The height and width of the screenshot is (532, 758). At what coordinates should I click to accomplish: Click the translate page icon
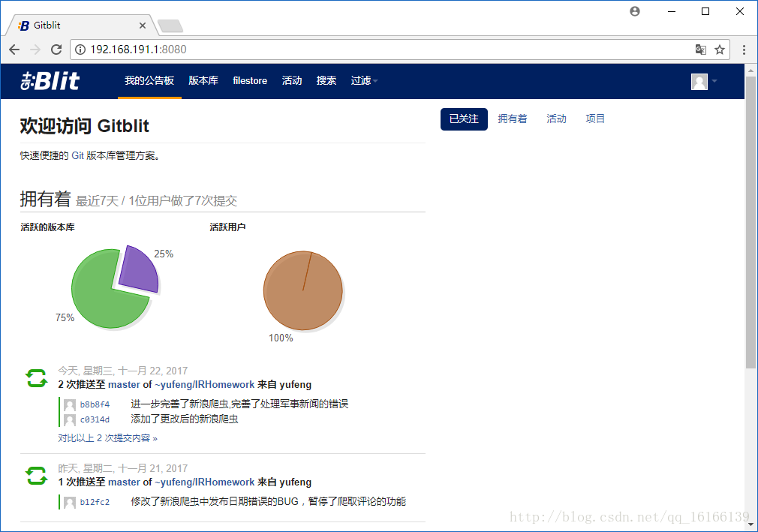[x=700, y=50]
